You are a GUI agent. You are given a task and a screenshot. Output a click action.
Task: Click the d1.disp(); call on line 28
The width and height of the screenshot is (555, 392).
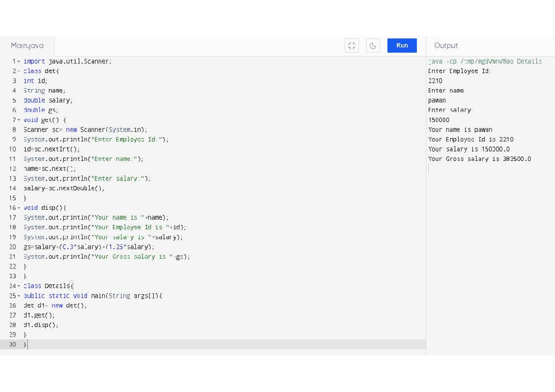(x=41, y=325)
